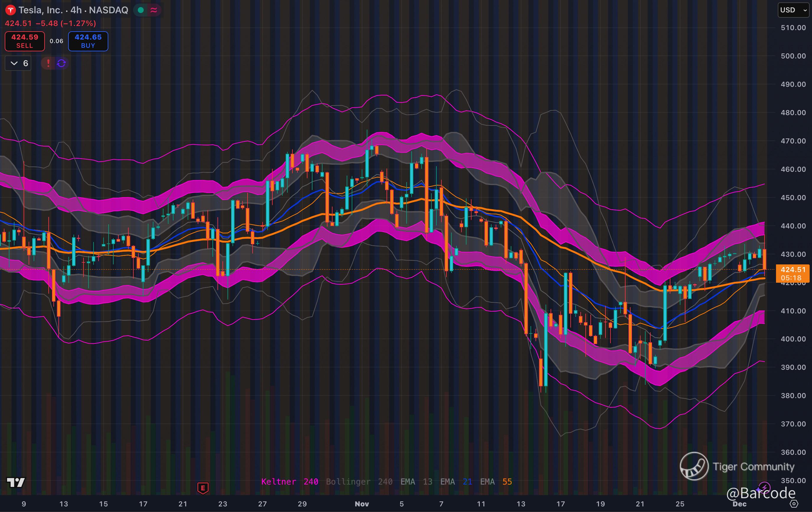Viewport: 812px width, 512px height.
Task: Open the USD currency dropdown
Action: (793, 10)
